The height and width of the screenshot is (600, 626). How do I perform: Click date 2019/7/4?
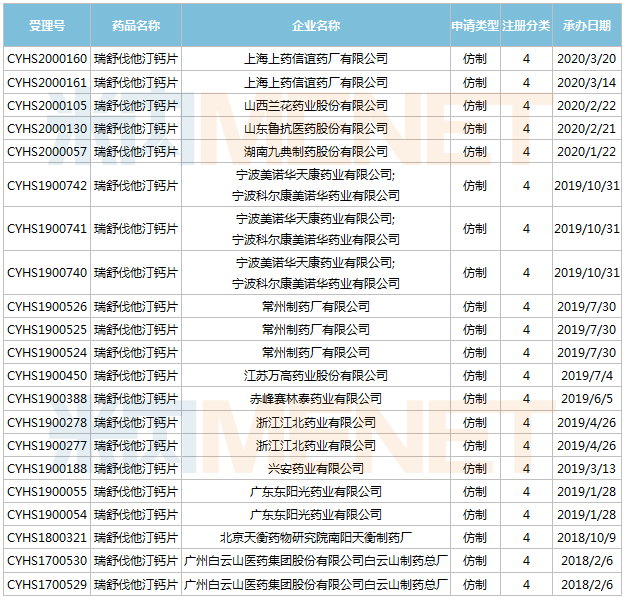(x=587, y=375)
